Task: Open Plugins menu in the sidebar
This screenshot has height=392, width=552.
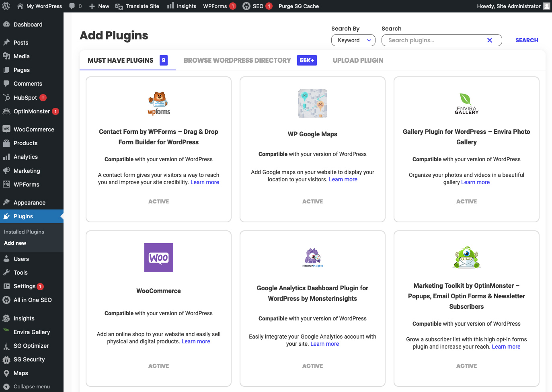Action: pyautogui.click(x=32, y=216)
